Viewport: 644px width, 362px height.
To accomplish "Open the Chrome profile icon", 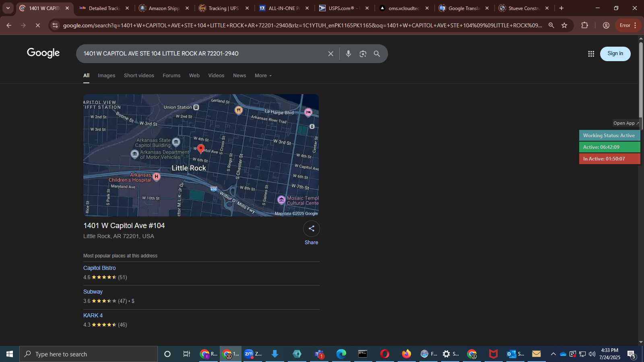I will [606, 25].
